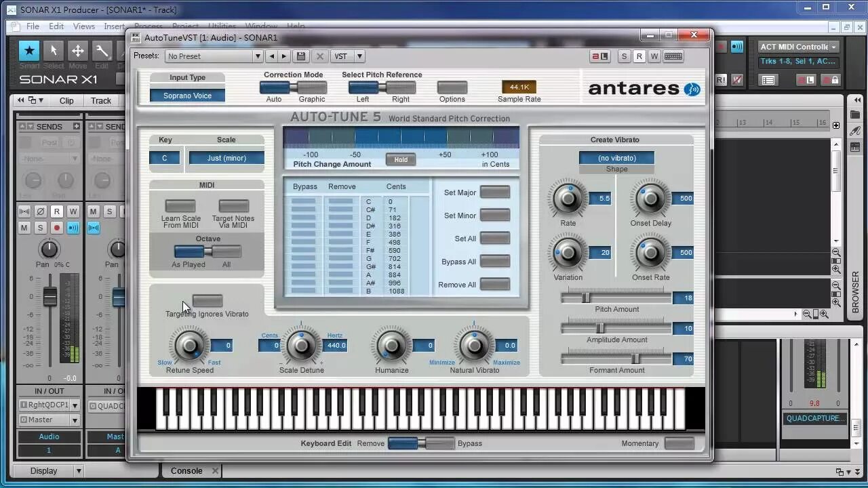
Task: Open the No Preset dropdown
Action: pos(213,56)
